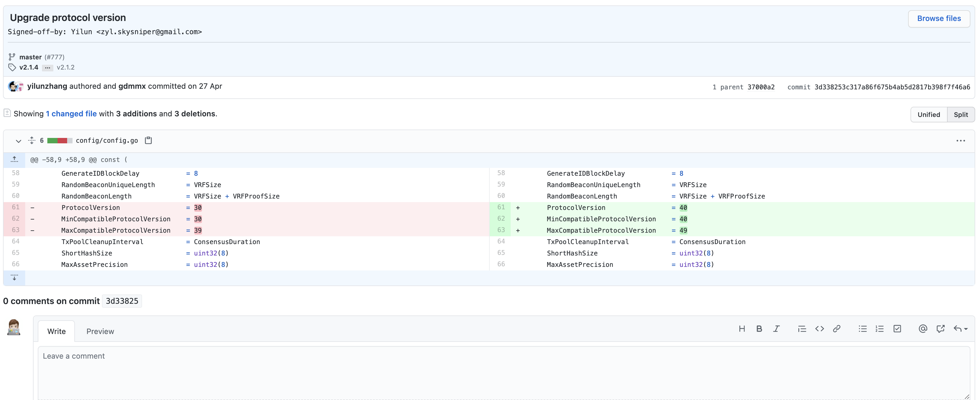Expand hidden lines above line 58

14,160
